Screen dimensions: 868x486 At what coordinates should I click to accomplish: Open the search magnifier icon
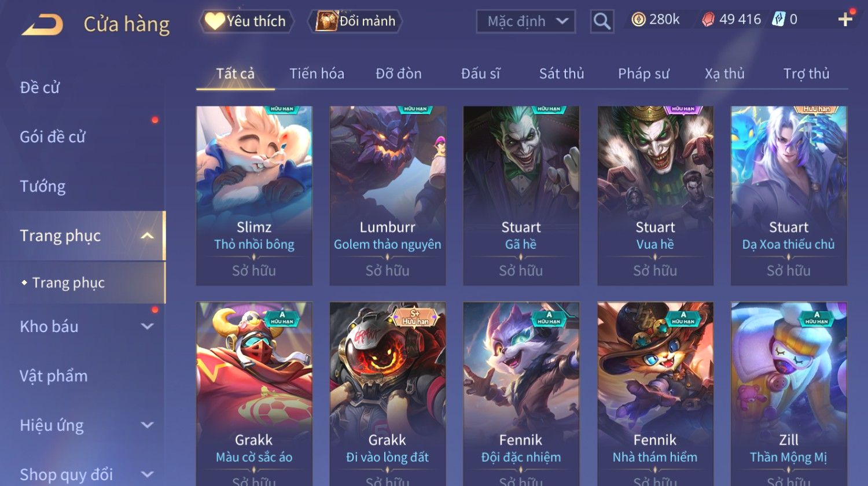tap(602, 21)
